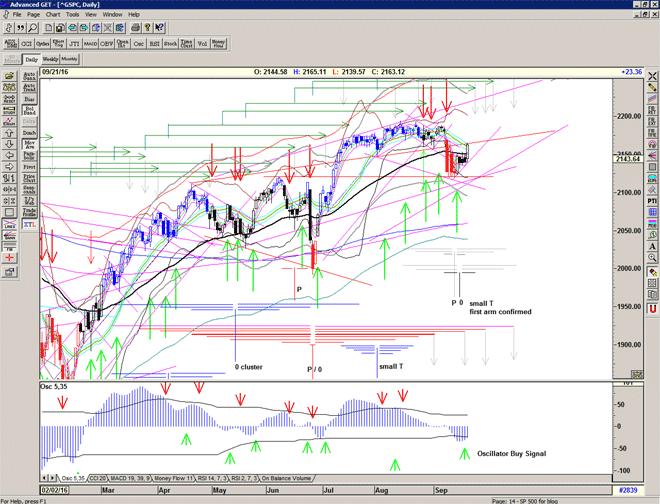Open the folder icon in left toolbar
660x504 pixels.
(8, 76)
